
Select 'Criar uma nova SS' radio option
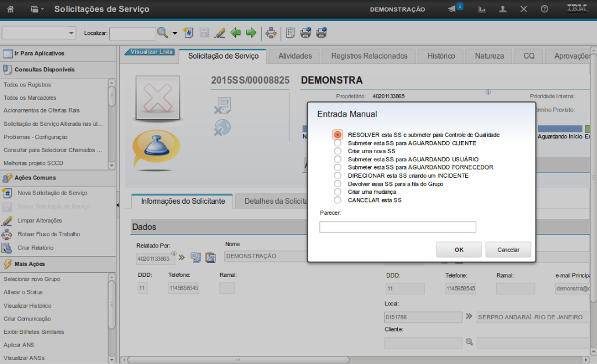pyautogui.click(x=337, y=151)
